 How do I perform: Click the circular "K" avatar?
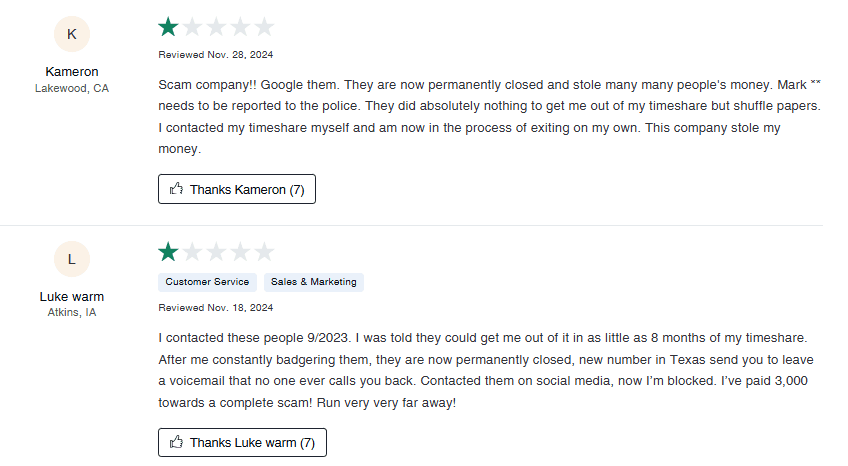coord(72,34)
